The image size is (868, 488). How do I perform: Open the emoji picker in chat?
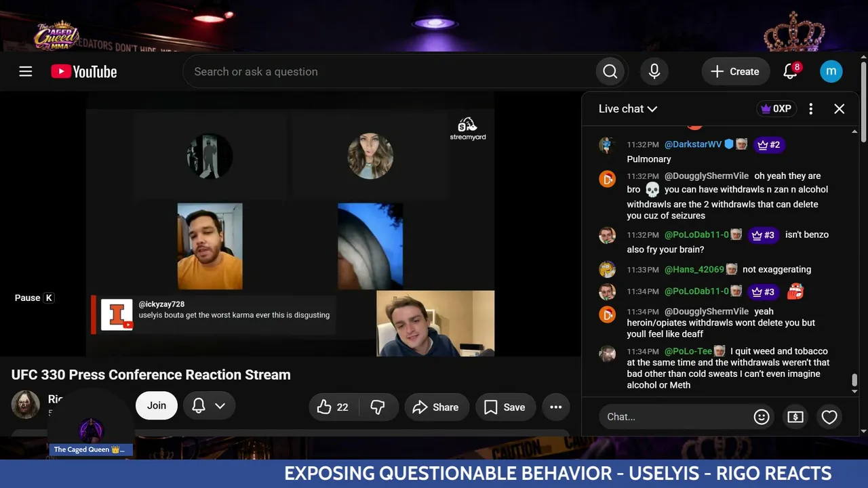tap(762, 417)
